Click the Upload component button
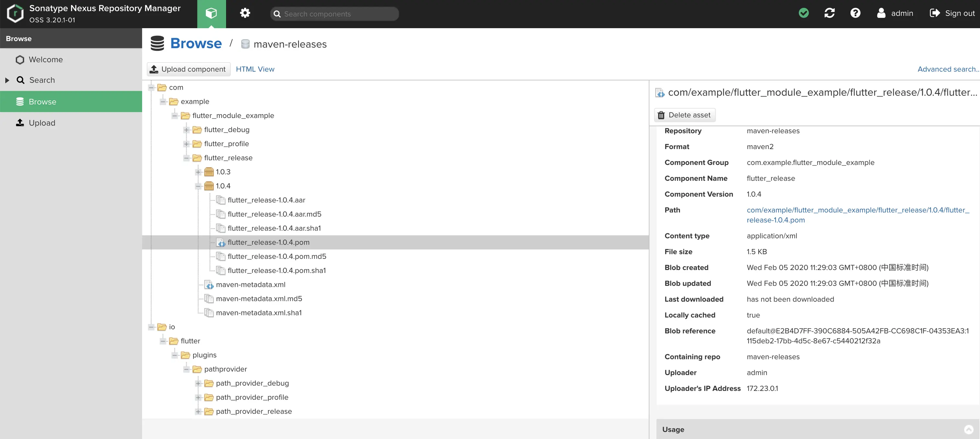This screenshot has height=439, width=980. click(x=189, y=69)
